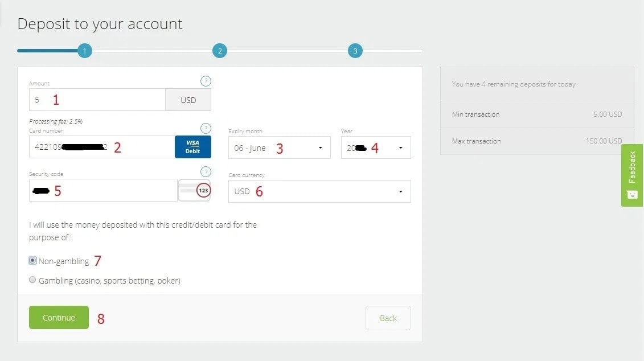Image resolution: width=644 pixels, height=361 pixels.
Task: Click the 'Max transaction' row label
Action: coord(477,141)
